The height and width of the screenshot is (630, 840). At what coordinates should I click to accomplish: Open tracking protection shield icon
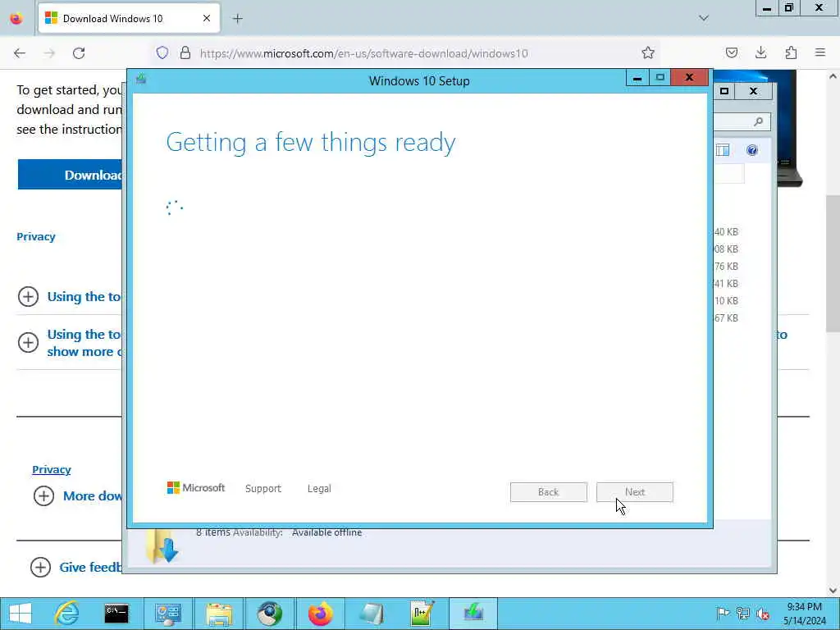[x=162, y=53]
